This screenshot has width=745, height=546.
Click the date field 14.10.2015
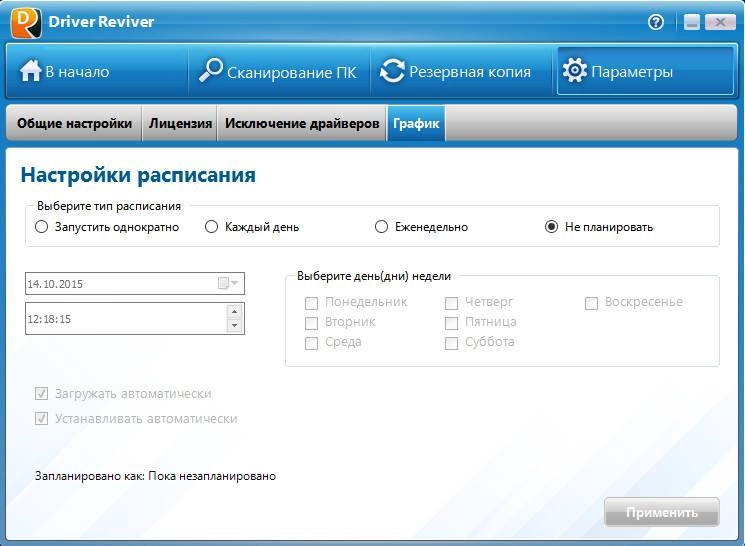pyautogui.click(x=135, y=283)
